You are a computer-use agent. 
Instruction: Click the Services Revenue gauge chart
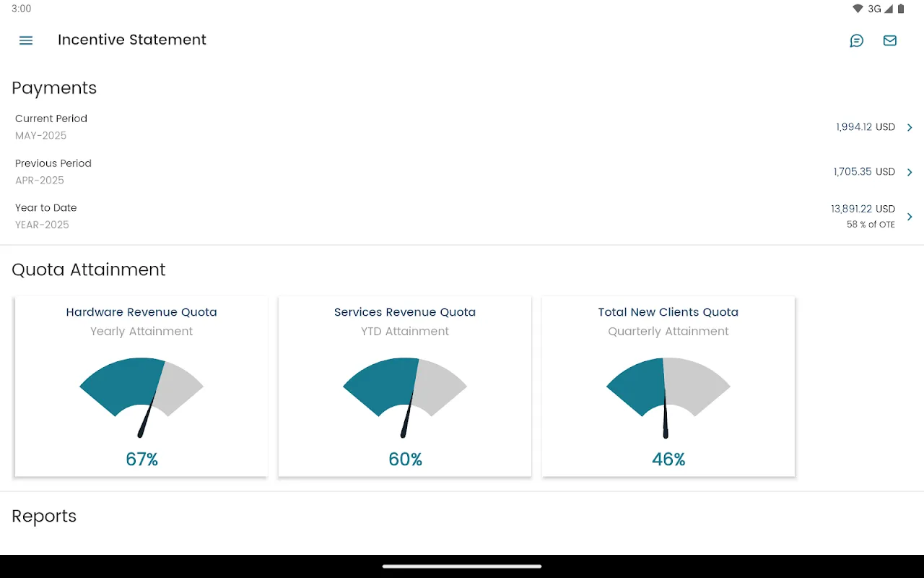tap(405, 397)
